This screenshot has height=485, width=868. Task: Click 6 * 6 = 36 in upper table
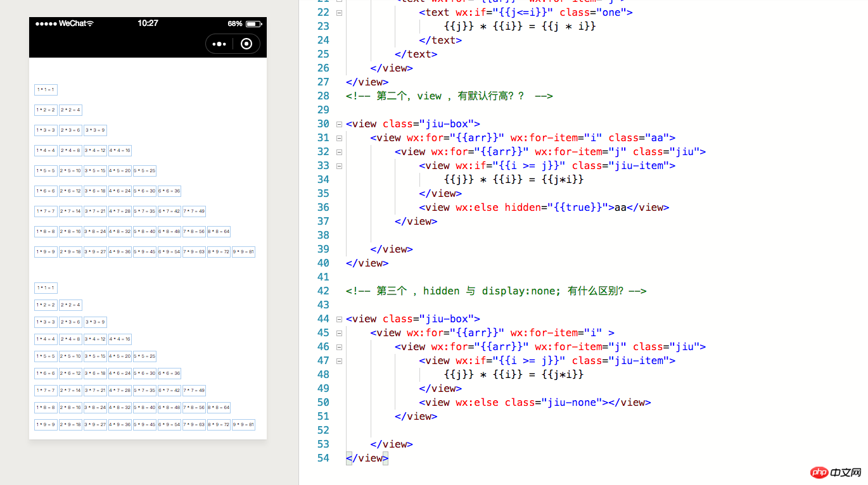click(169, 191)
